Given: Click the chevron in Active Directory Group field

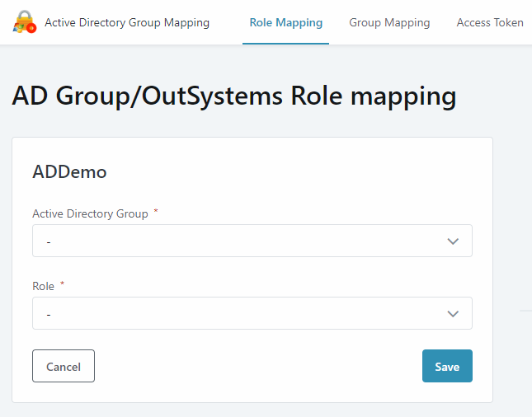Looking at the screenshot, I should (x=452, y=241).
